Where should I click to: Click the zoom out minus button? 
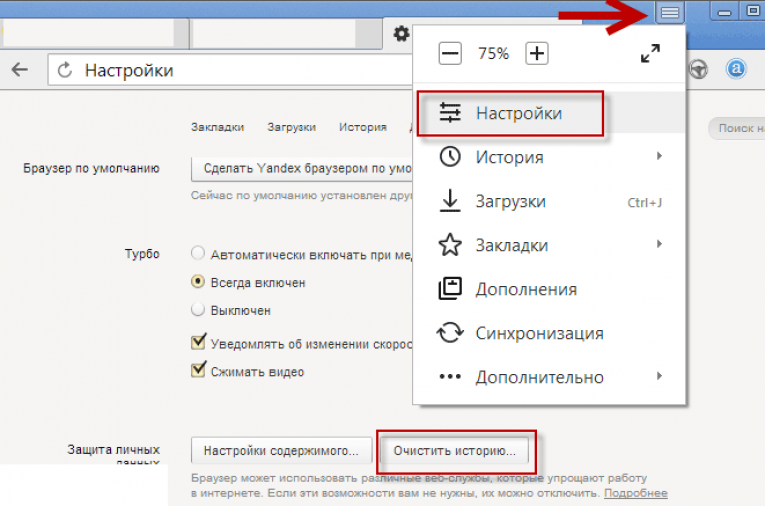pos(450,54)
